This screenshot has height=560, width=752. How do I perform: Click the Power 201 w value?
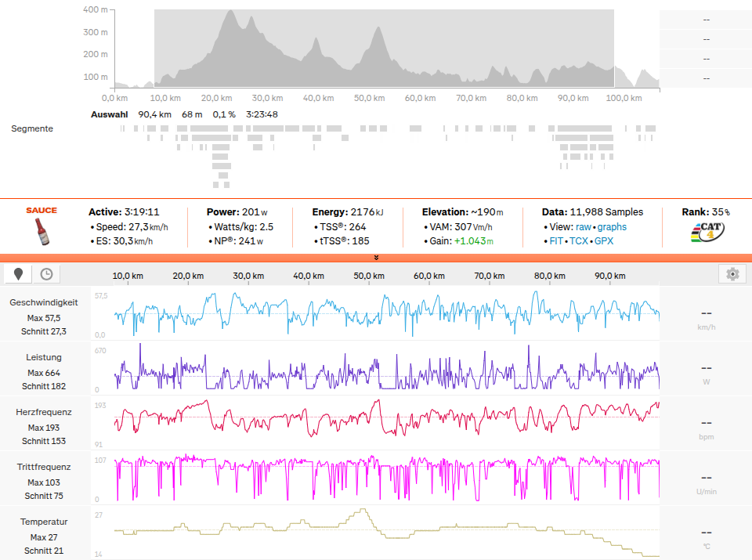(x=255, y=212)
